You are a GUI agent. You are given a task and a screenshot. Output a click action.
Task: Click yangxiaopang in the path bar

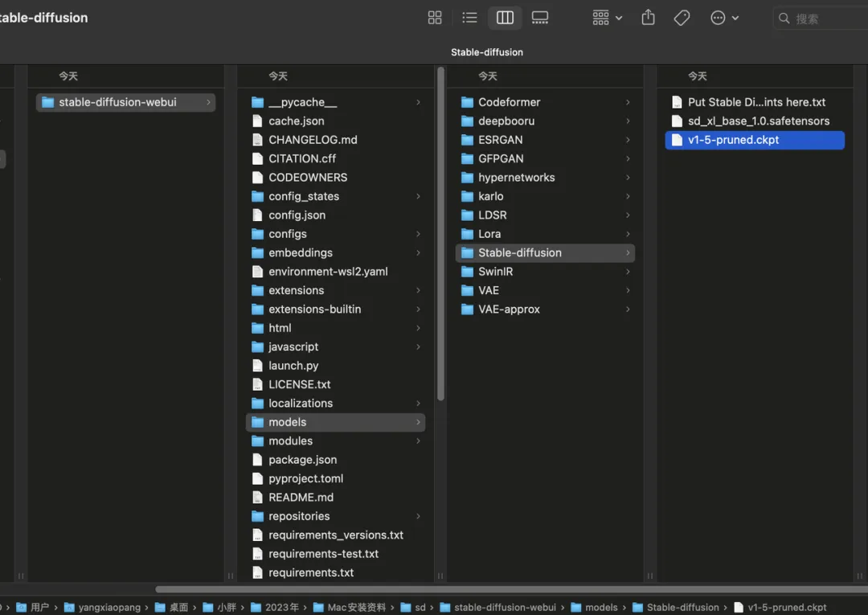tap(103, 607)
